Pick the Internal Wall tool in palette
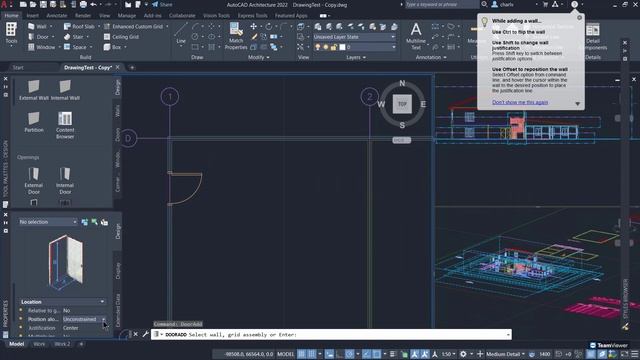This screenshot has width=640, height=360. (x=65, y=90)
